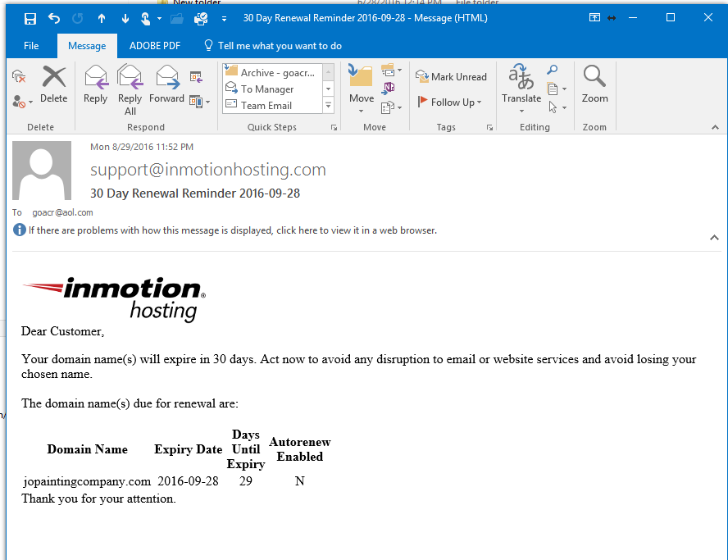Open the Zoom magnifier tool
This screenshot has height=560, width=728.
(594, 85)
